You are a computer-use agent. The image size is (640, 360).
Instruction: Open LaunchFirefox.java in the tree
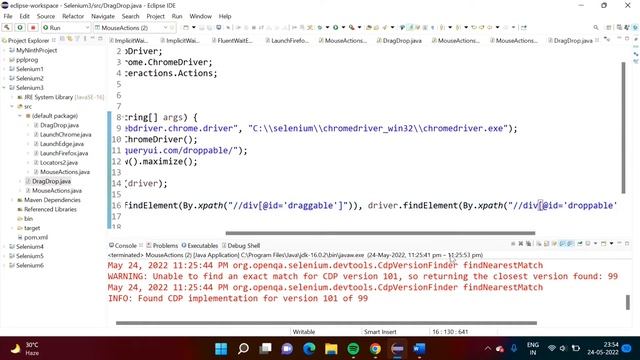point(64,153)
